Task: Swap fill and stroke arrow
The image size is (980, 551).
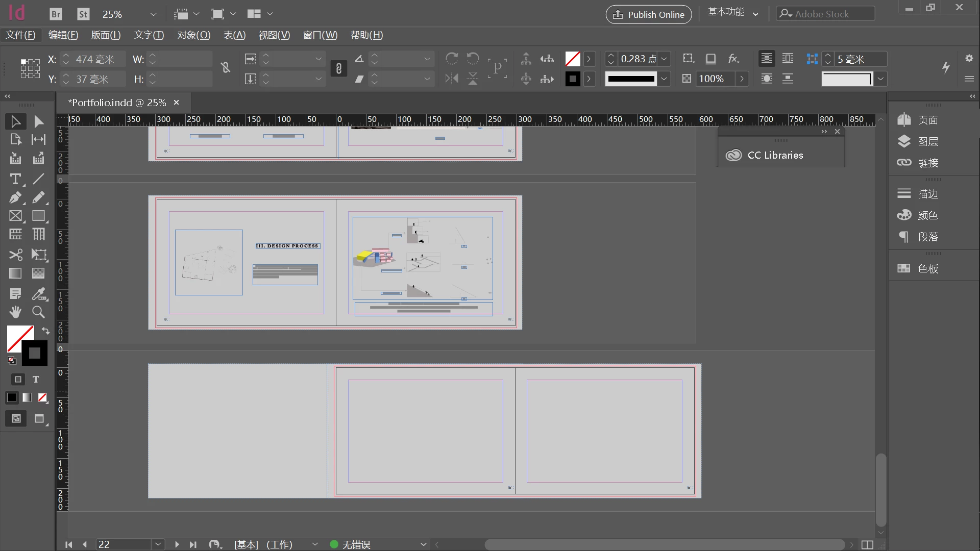Action: coord(45,331)
